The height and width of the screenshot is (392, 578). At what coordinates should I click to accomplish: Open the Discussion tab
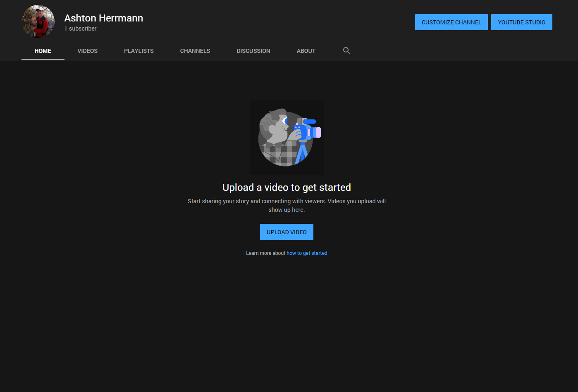(x=253, y=51)
